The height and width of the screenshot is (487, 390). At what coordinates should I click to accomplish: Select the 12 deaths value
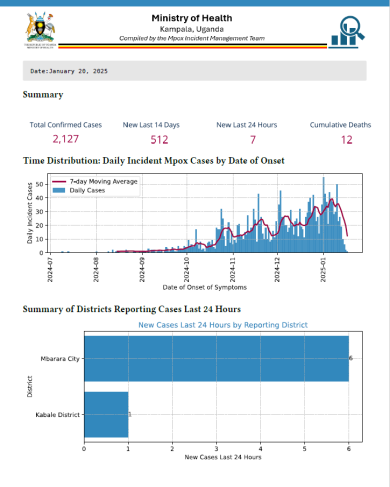347,140
